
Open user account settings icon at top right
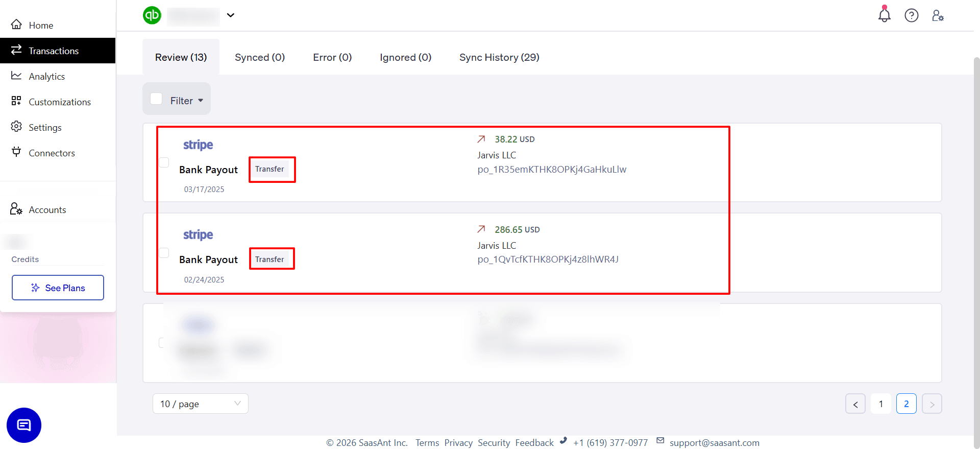(938, 15)
